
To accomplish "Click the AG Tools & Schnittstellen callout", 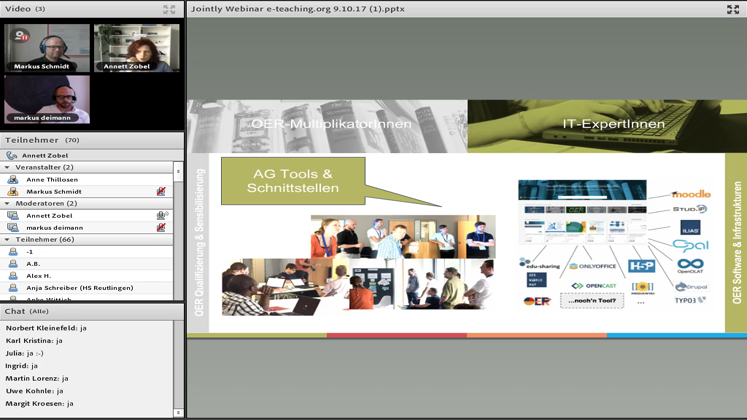I will (292, 181).
